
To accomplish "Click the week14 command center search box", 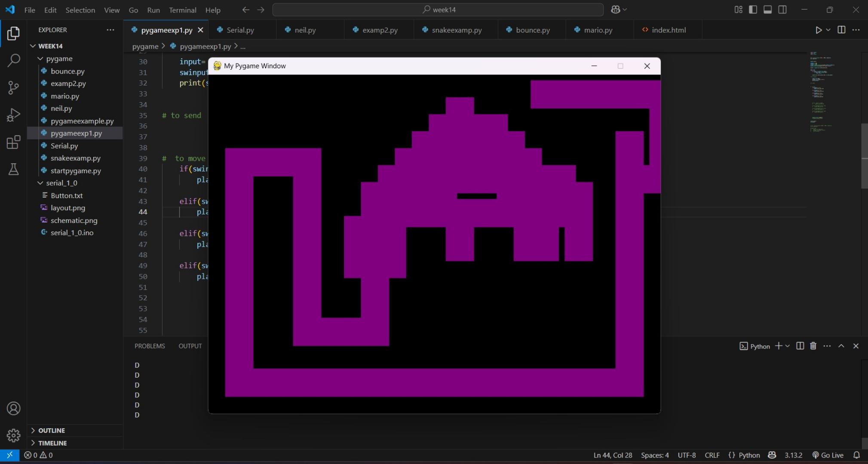I will click(x=438, y=9).
